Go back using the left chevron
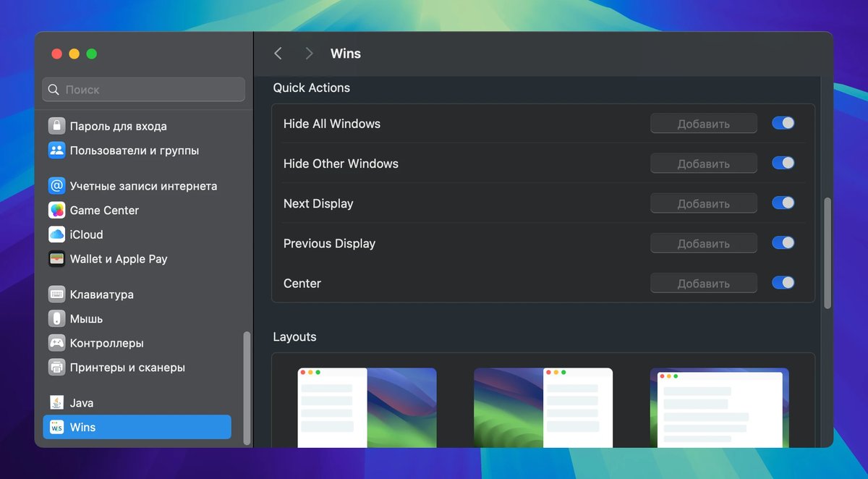The height and width of the screenshot is (479, 868). tap(278, 54)
